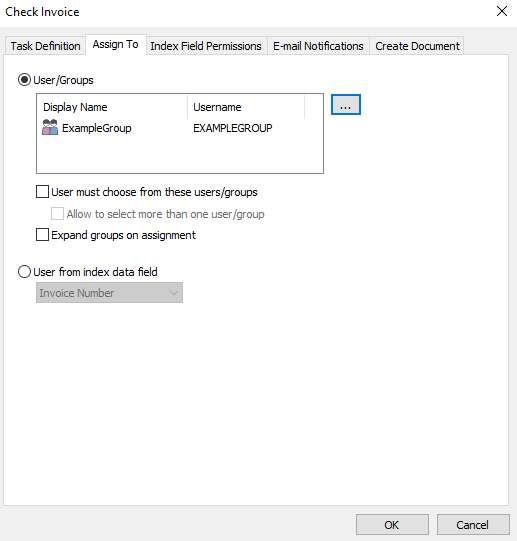Select the User/Groups radio button
Viewport: 517px width, 541px height.
(x=24, y=80)
